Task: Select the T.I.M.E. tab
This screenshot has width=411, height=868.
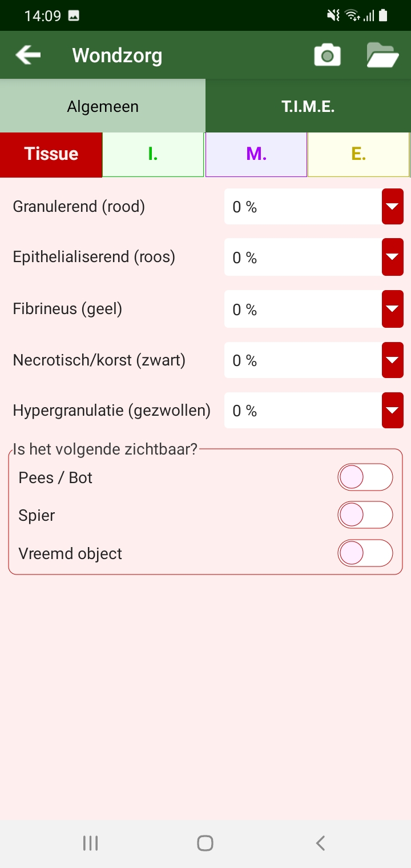Action: coord(308,106)
